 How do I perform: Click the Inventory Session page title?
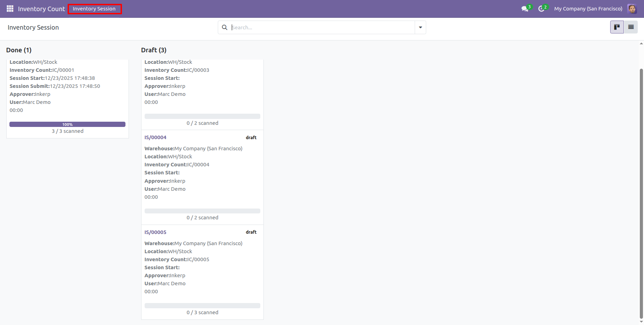33,28
